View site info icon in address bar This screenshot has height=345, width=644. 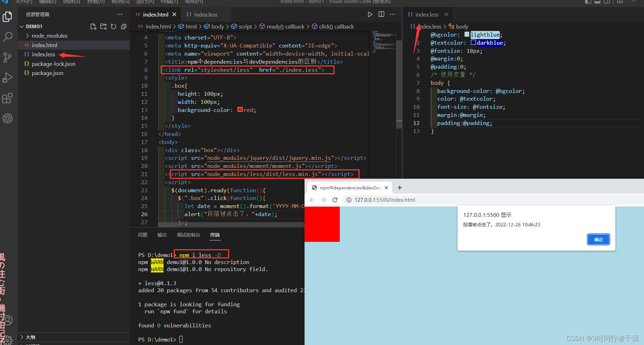point(349,200)
